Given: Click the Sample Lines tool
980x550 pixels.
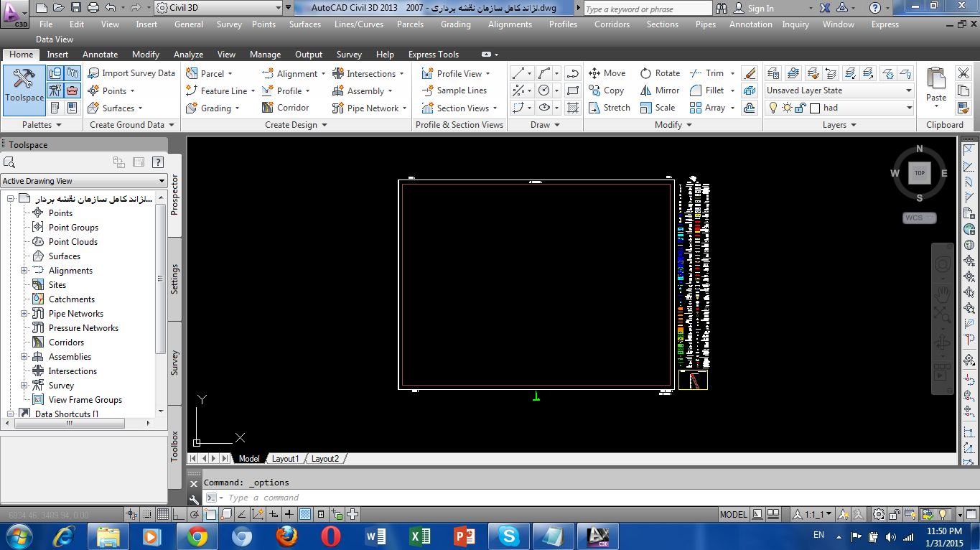Looking at the screenshot, I should pos(454,90).
